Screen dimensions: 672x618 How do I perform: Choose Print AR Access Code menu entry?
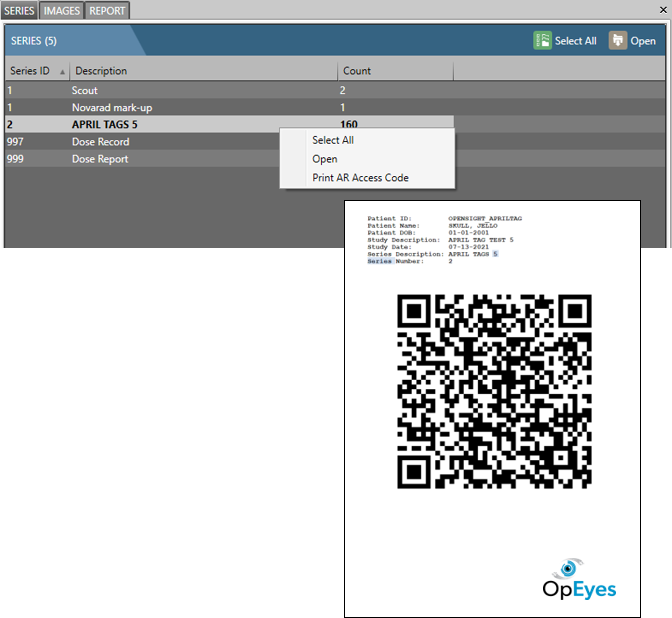[360, 177]
